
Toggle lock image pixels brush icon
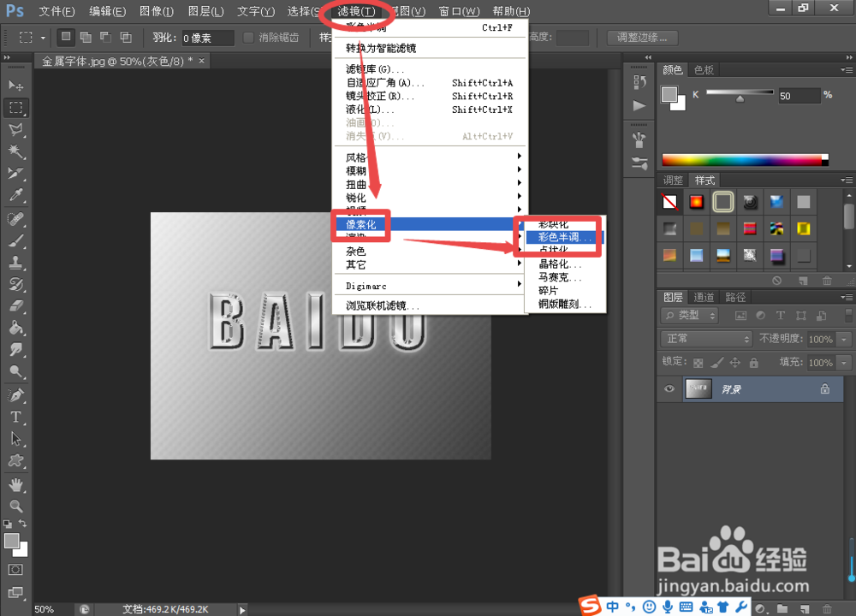click(716, 362)
